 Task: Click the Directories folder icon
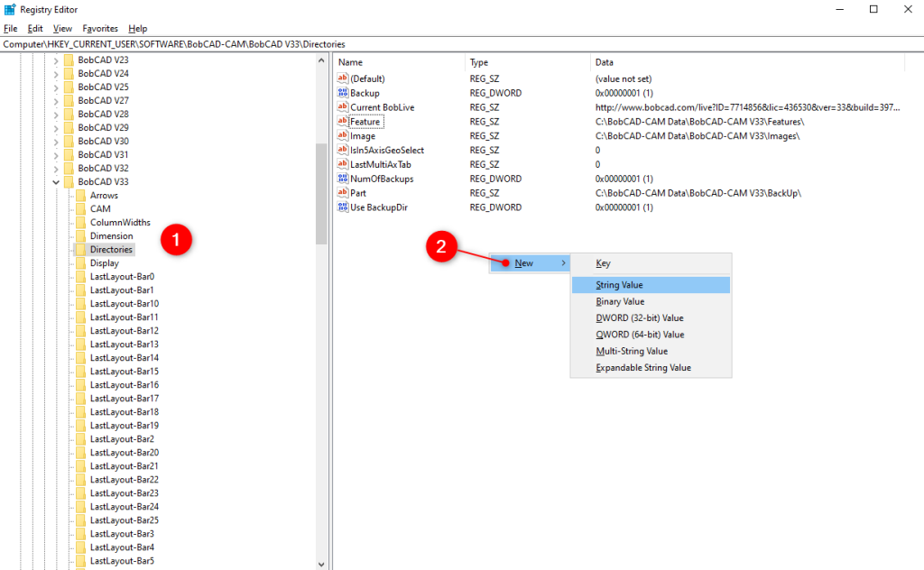pos(80,249)
